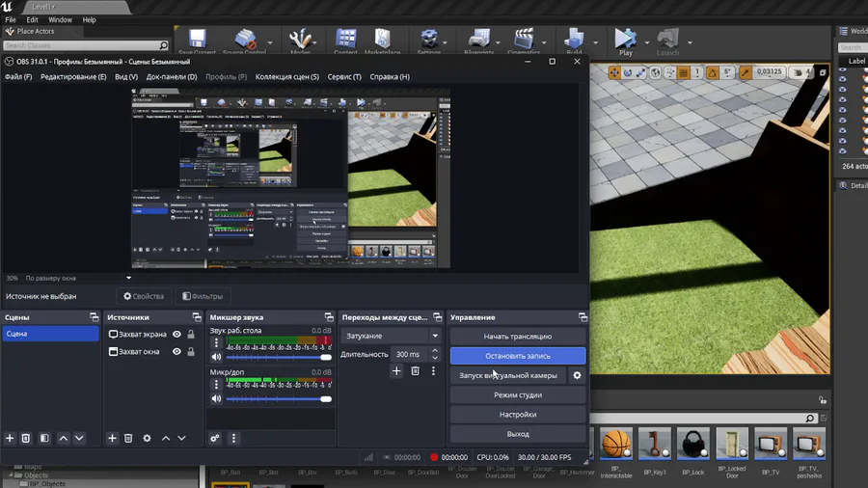Adjust Микр/доп volume slider
Screen dimensions: 868x488
(279, 399)
